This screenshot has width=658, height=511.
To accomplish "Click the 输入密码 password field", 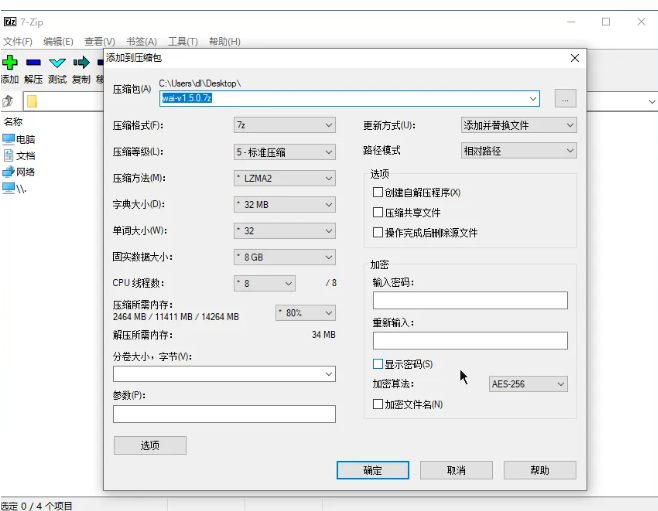I will [470, 300].
